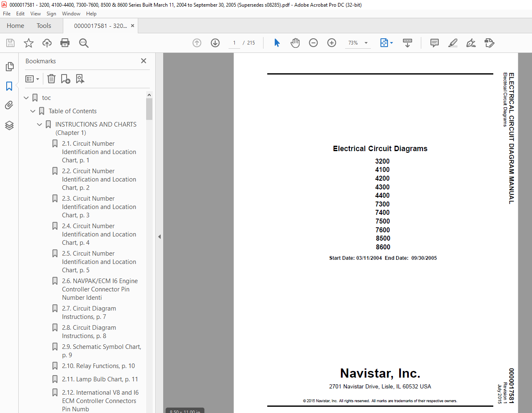The image size is (532, 413).
Task: Activate the Hand pan tool
Action: click(x=295, y=43)
